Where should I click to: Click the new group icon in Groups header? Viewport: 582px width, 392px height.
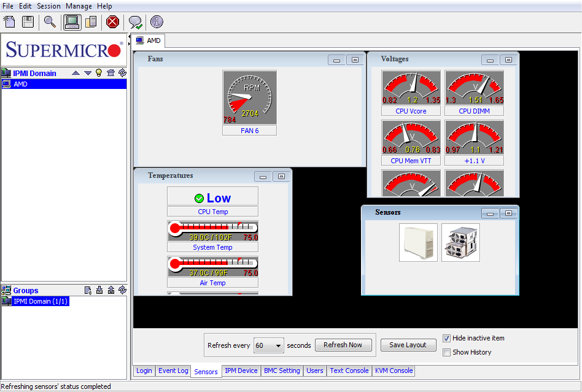pyautogui.click(x=88, y=290)
